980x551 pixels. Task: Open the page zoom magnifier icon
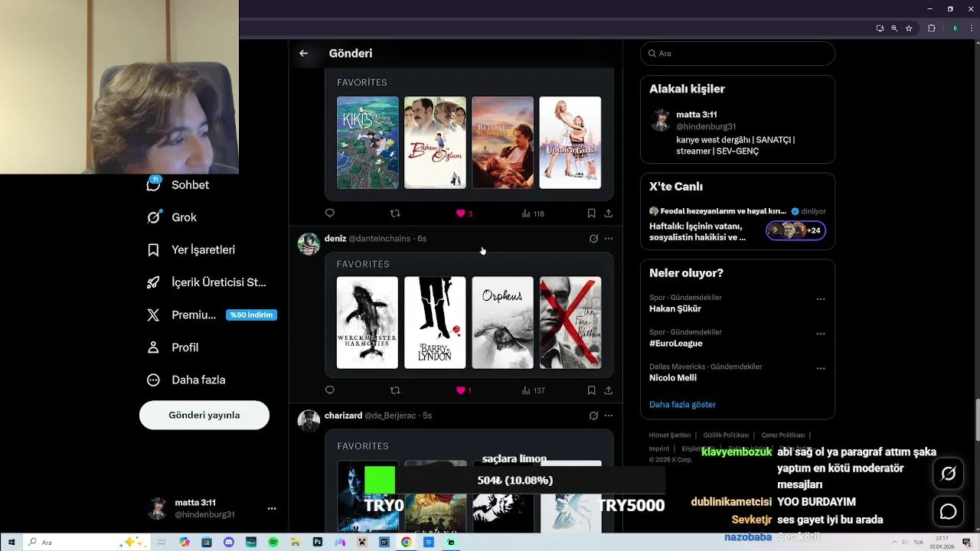[894, 28]
